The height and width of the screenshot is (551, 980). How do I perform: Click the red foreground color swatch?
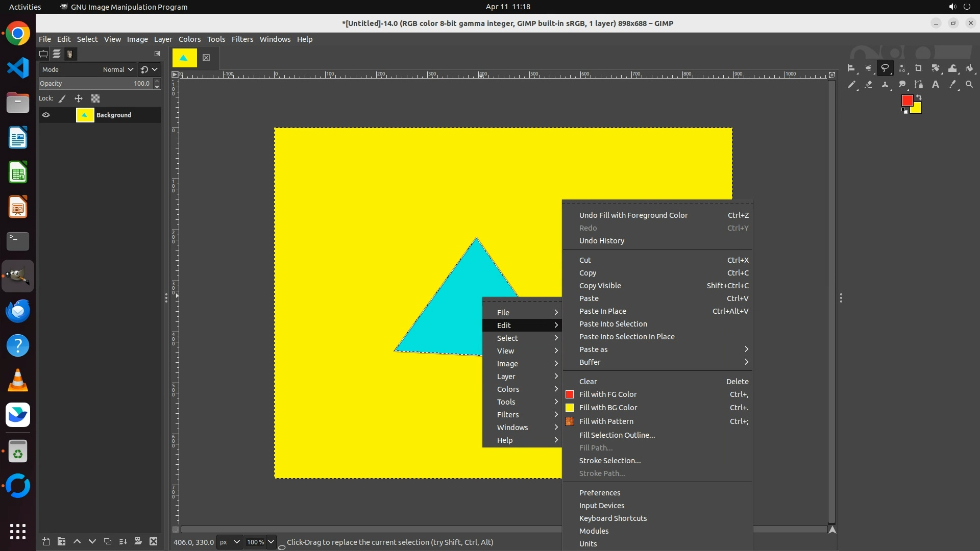click(x=906, y=101)
